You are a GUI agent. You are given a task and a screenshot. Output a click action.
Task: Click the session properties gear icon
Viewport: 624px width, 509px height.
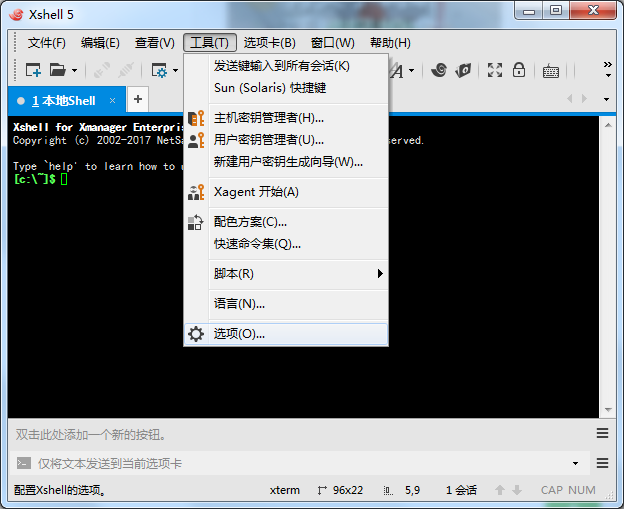(160, 70)
